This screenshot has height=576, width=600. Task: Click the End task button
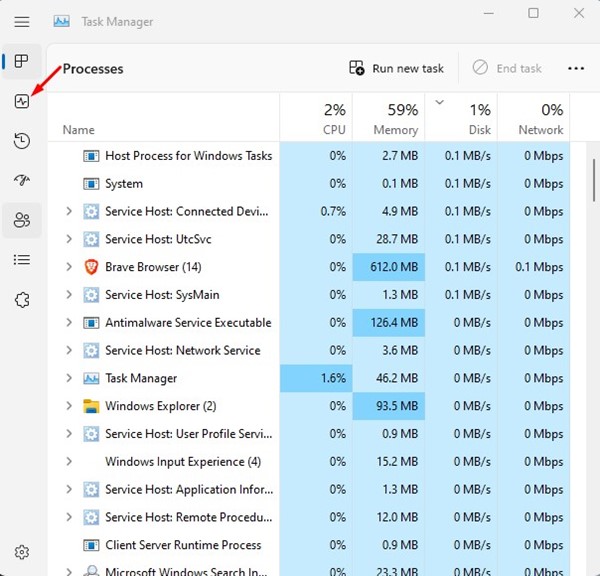pyautogui.click(x=507, y=69)
